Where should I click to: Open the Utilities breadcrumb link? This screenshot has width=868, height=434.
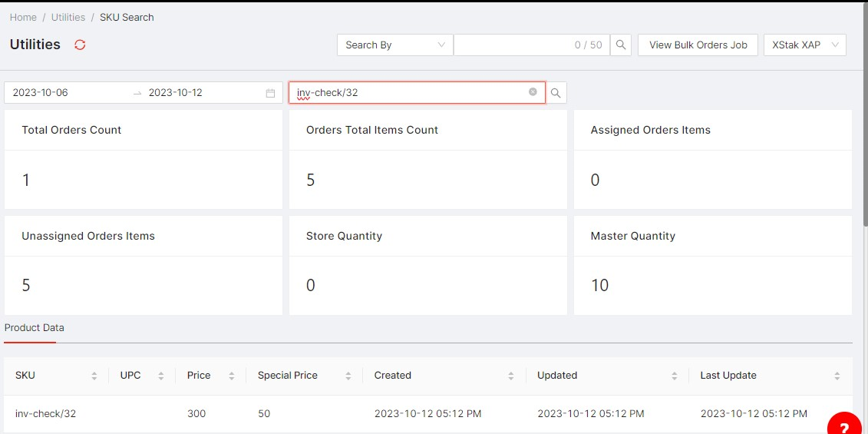[x=68, y=17]
